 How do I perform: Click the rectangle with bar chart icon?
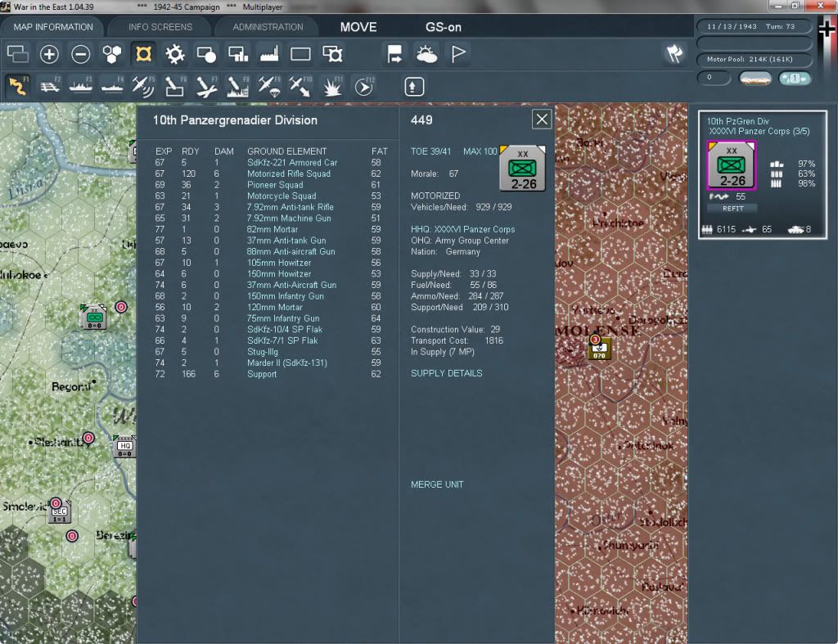tap(238, 54)
